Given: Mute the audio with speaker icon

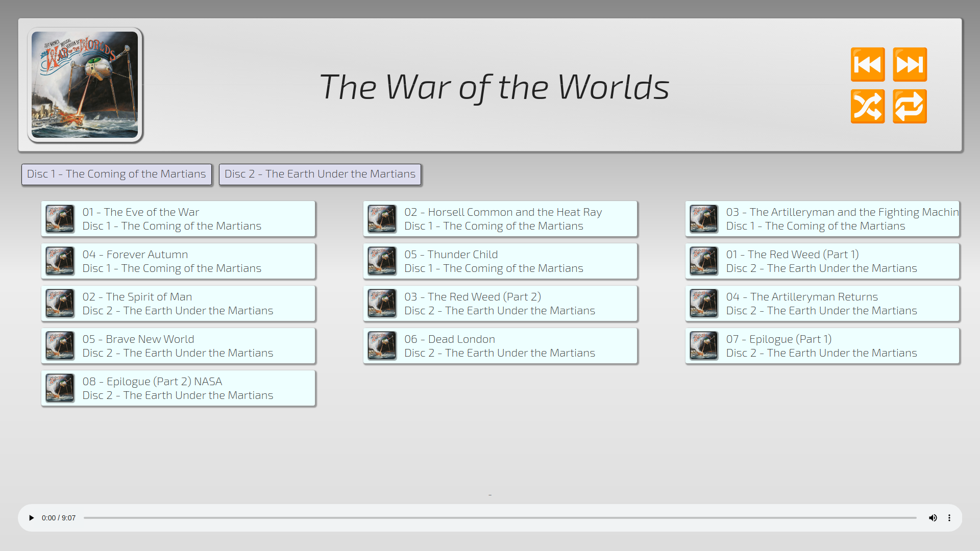Looking at the screenshot, I should 933,518.
